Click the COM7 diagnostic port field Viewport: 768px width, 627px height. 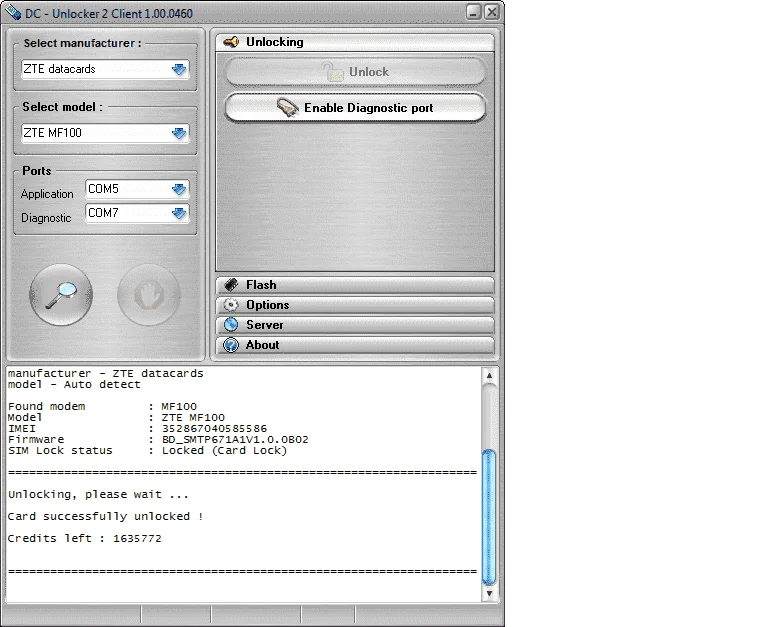(137, 213)
